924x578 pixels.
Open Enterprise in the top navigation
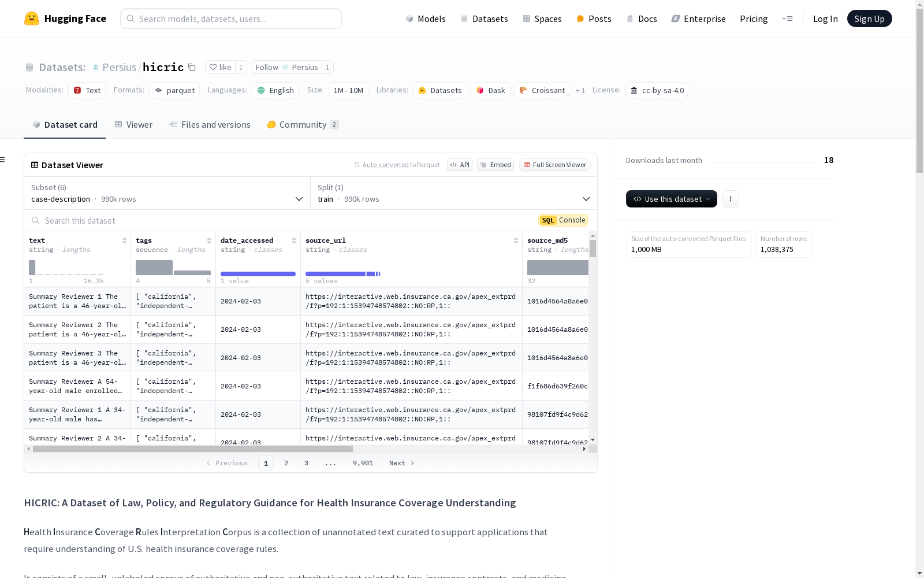(x=698, y=18)
